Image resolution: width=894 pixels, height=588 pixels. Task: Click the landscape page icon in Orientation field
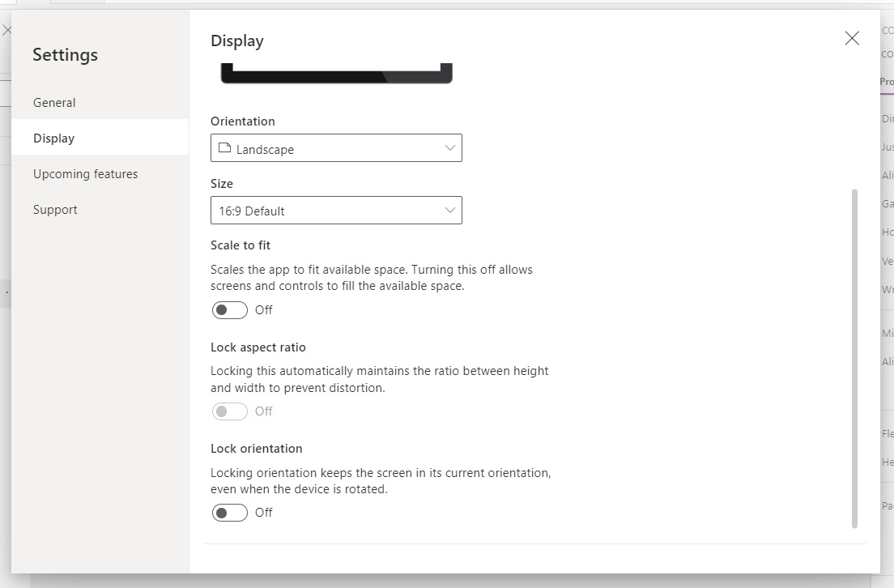[227, 148]
